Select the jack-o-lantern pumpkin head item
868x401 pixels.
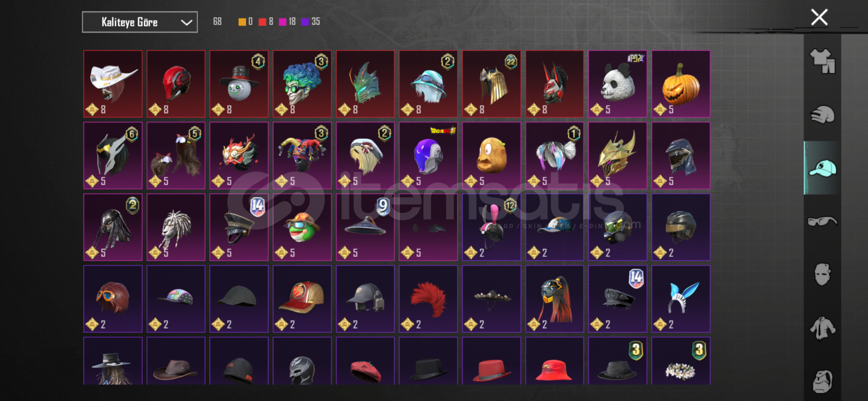(681, 84)
